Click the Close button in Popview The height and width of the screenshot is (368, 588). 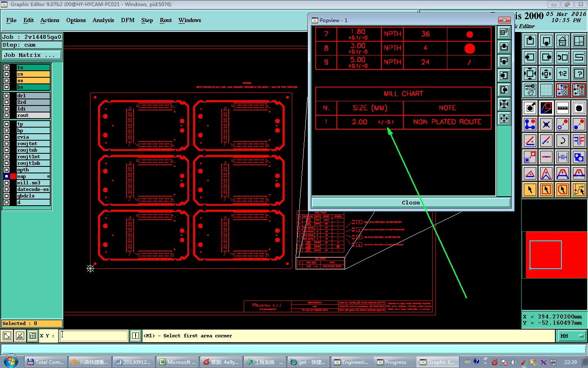(x=411, y=202)
